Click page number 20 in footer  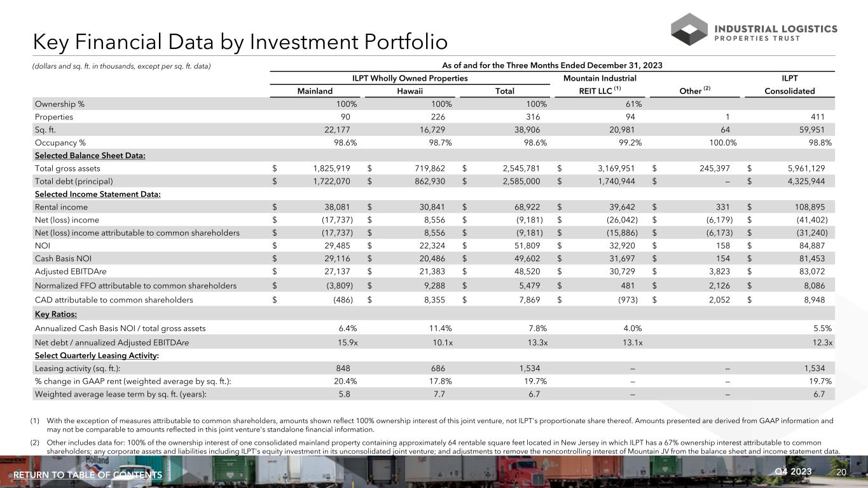pyautogui.click(x=841, y=472)
